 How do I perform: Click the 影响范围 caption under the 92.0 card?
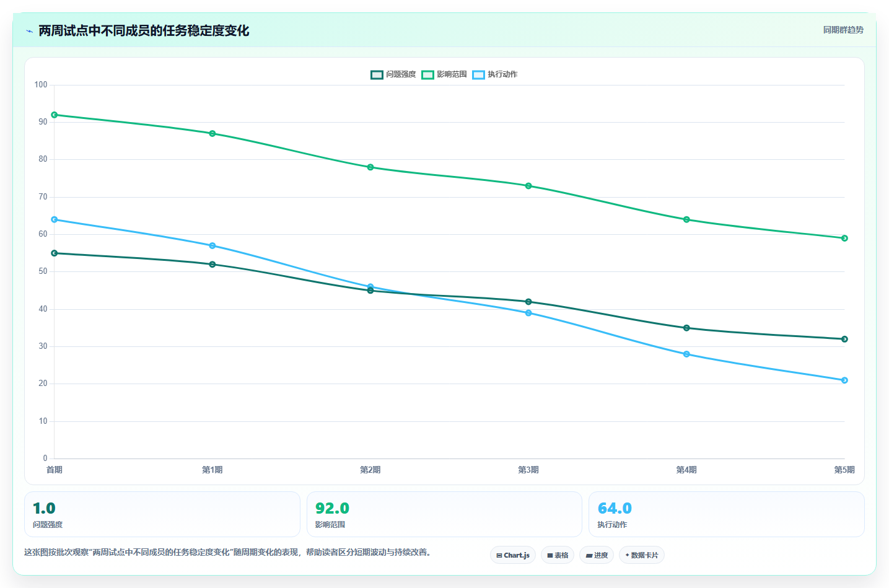click(x=330, y=525)
